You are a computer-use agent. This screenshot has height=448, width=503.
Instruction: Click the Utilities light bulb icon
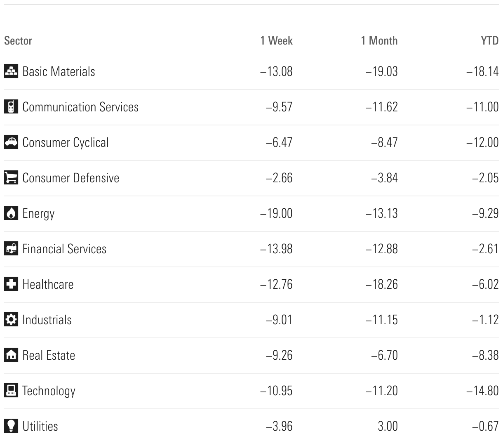point(11,426)
